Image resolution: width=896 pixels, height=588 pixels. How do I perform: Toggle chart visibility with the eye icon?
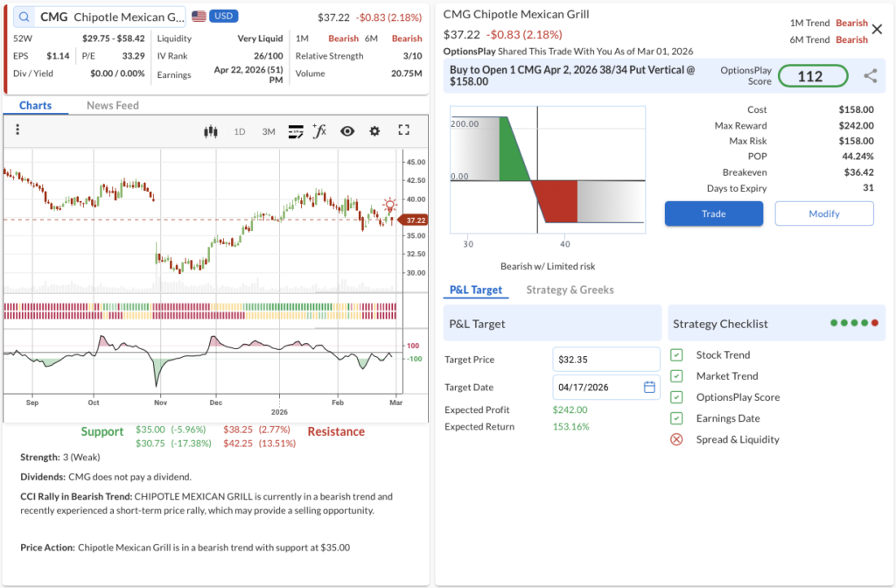(347, 131)
